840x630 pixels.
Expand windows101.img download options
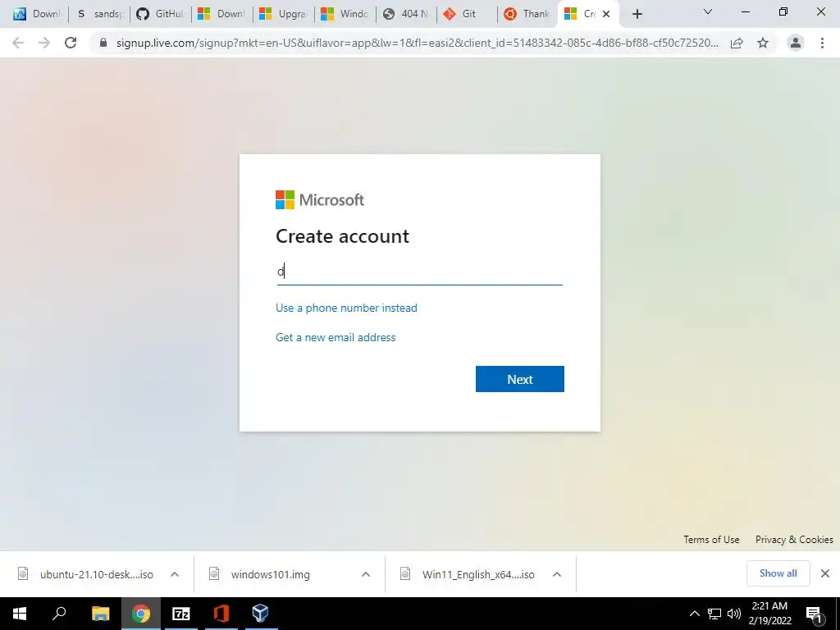pyautogui.click(x=366, y=574)
